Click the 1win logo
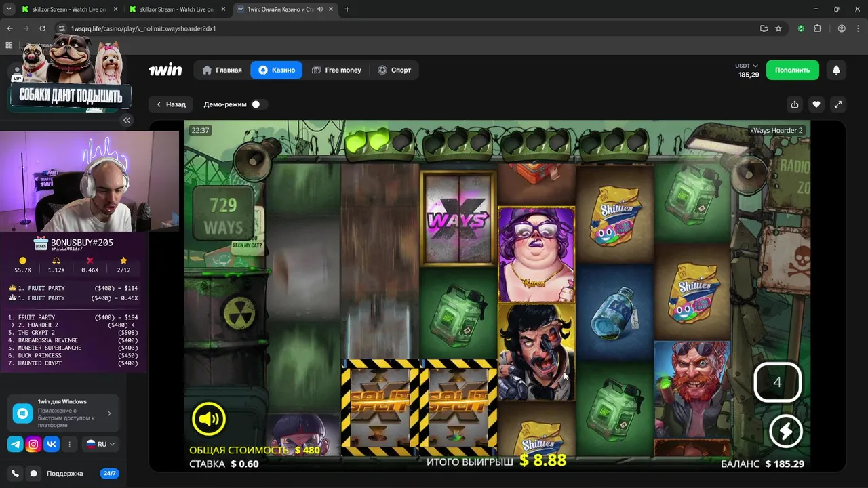This screenshot has width=868, height=488. click(165, 70)
